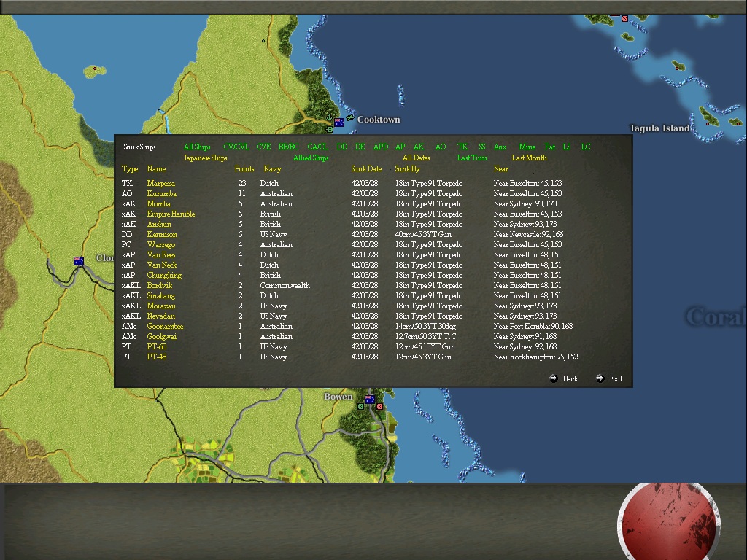This screenshot has width=747, height=560.
Task: Select the Aux ship filter
Action: tap(500, 147)
